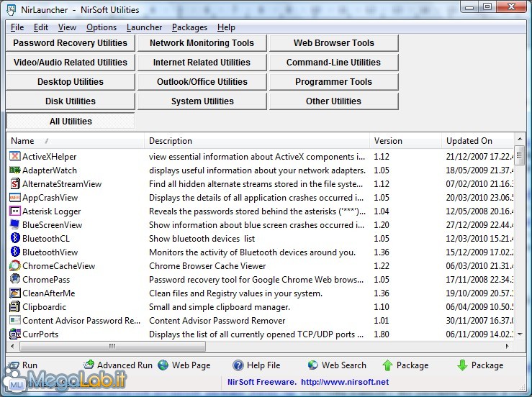Open the Options menu

pyautogui.click(x=102, y=27)
